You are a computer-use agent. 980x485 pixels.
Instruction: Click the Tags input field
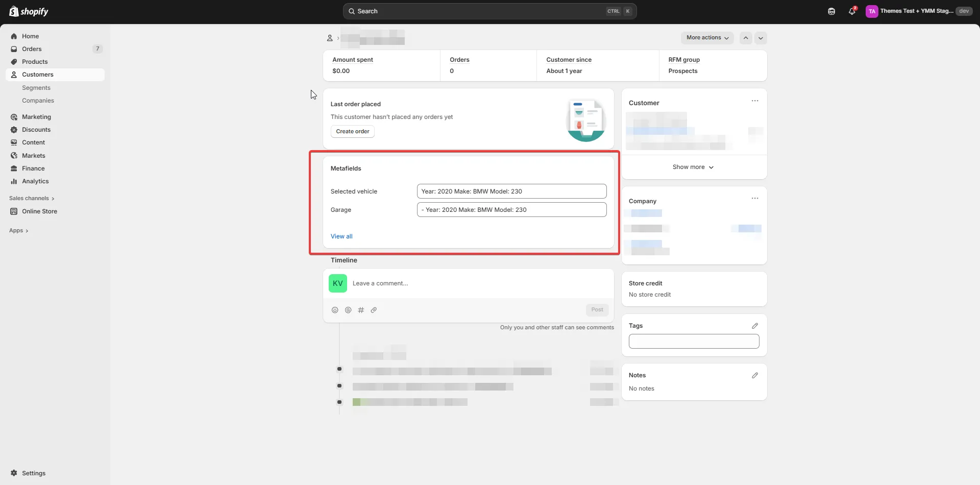click(x=694, y=341)
